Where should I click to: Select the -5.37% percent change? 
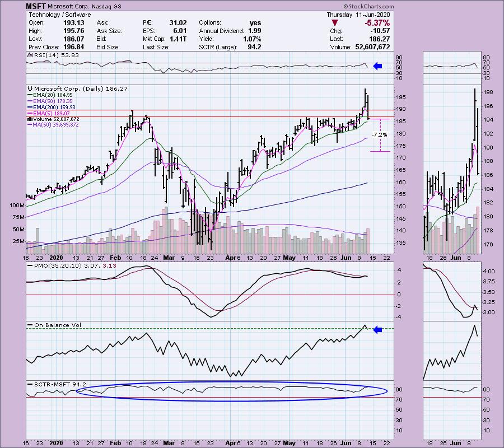377,23
